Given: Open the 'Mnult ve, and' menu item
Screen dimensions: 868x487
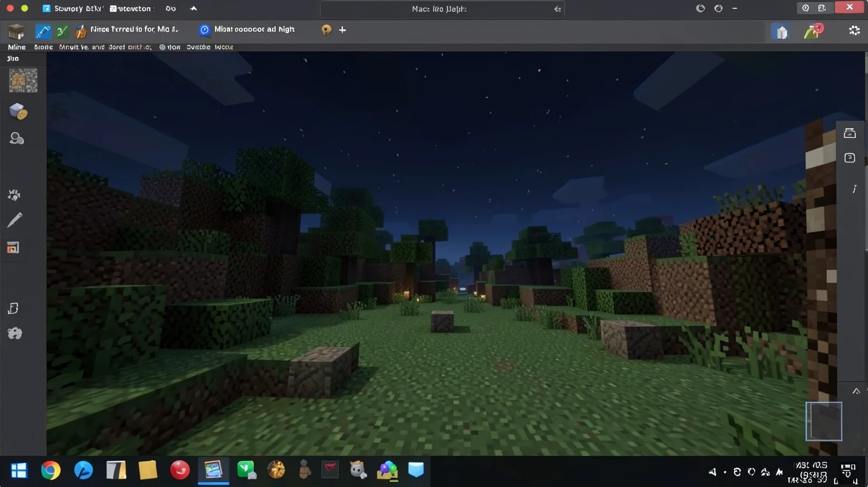Looking at the screenshot, I should (81, 47).
